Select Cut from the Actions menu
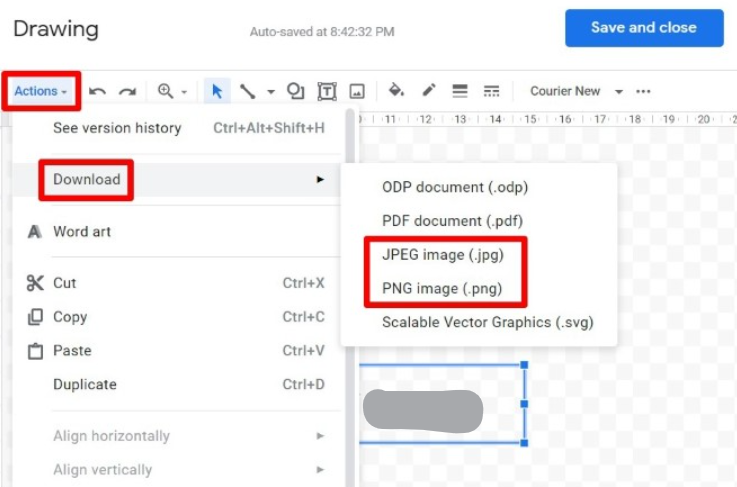Image resolution: width=737 pixels, height=487 pixels. click(181, 283)
